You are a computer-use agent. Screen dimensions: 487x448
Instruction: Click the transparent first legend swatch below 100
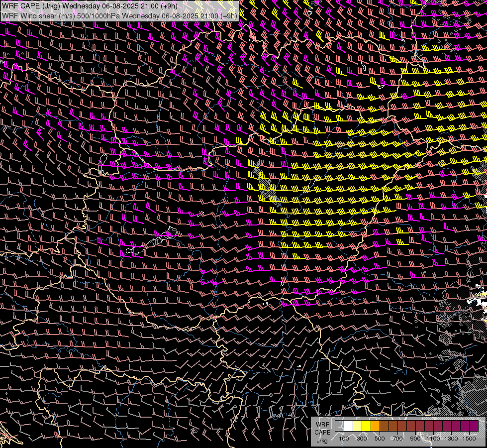pos(339,426)
